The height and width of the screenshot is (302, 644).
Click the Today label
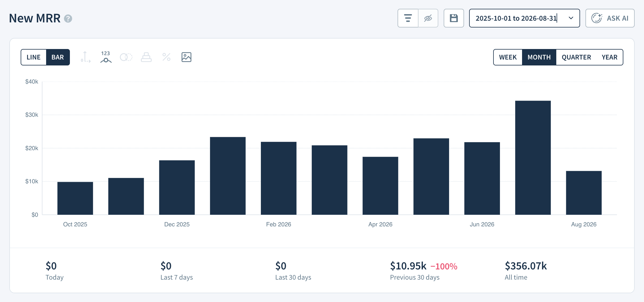coord(55,277)
